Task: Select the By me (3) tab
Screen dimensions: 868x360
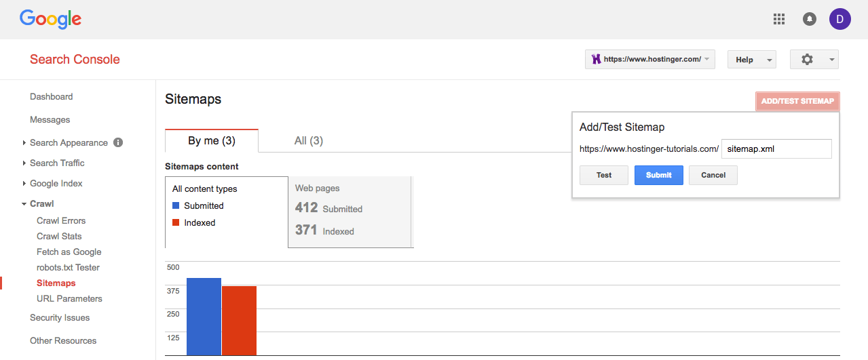Action: click(211, 141)
